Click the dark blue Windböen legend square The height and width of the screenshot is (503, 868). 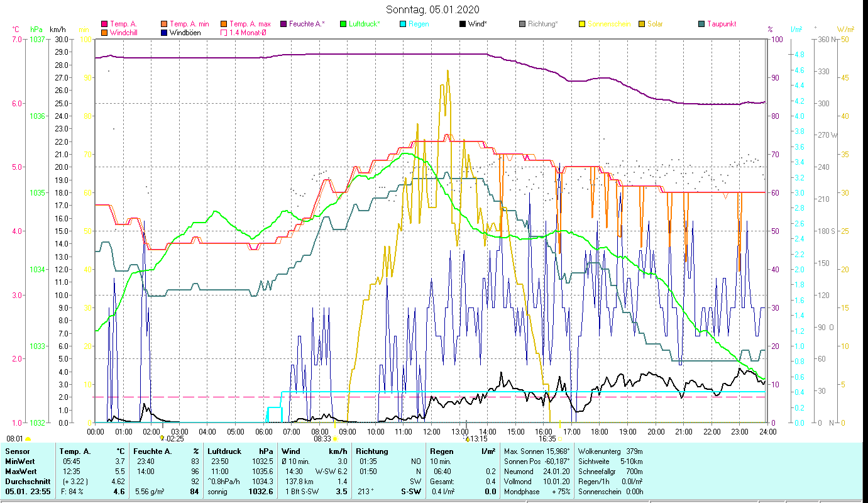pos(164,33)
